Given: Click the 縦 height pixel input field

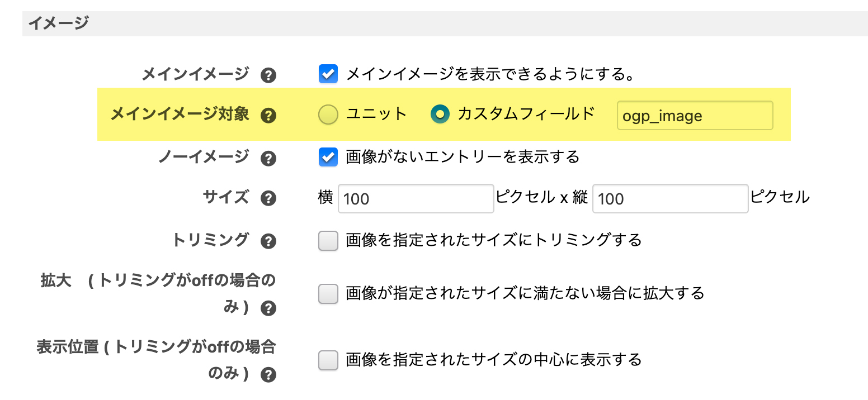Looking at the screenshot, I should click(670, 198).
